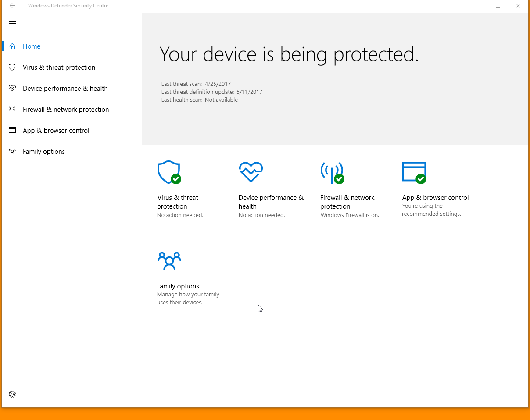
Task: Select Firewall & network protection in sidebar
Action: point(66,110)
